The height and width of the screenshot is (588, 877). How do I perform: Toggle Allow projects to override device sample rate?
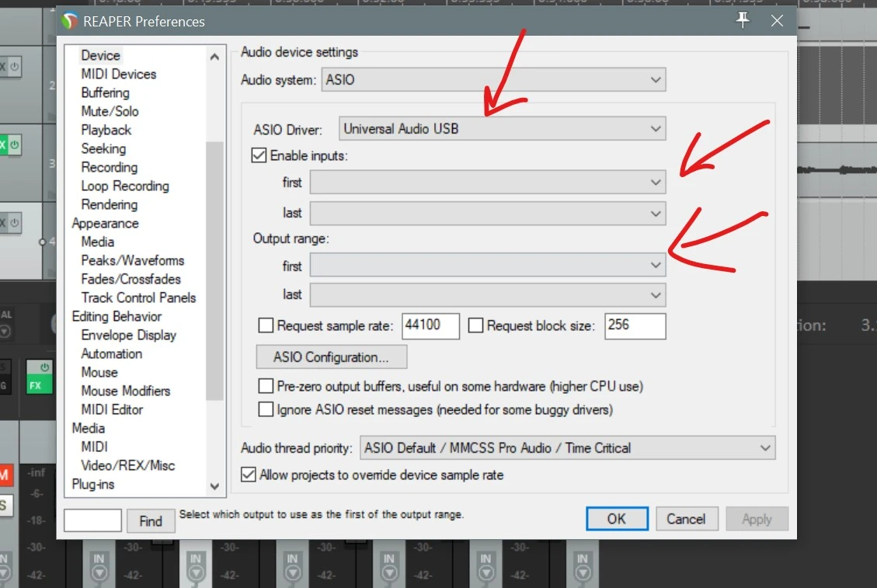249,475
